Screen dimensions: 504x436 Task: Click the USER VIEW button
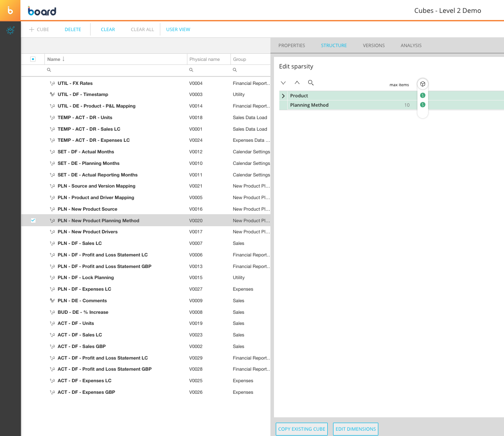[x=178, y=29]
